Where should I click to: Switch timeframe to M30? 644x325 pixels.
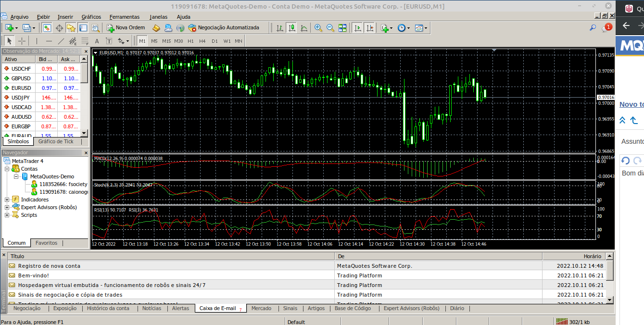[178, 41]
